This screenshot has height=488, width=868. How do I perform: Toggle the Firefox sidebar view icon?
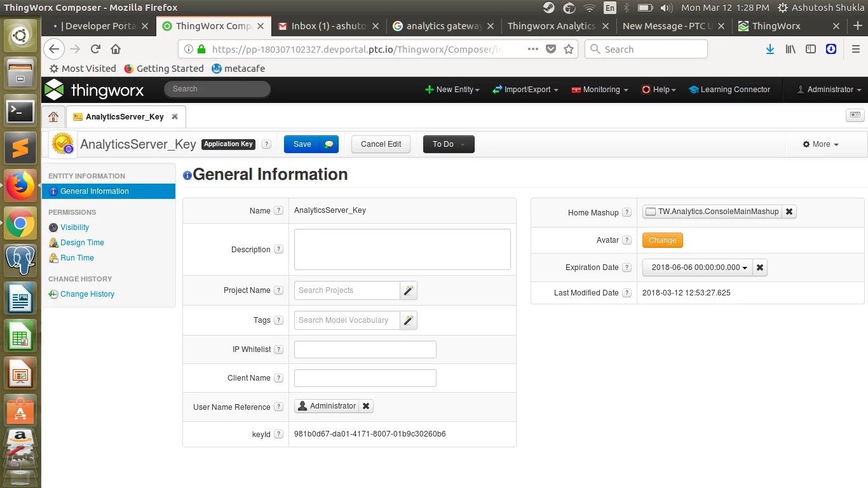[x=811, y=49]
